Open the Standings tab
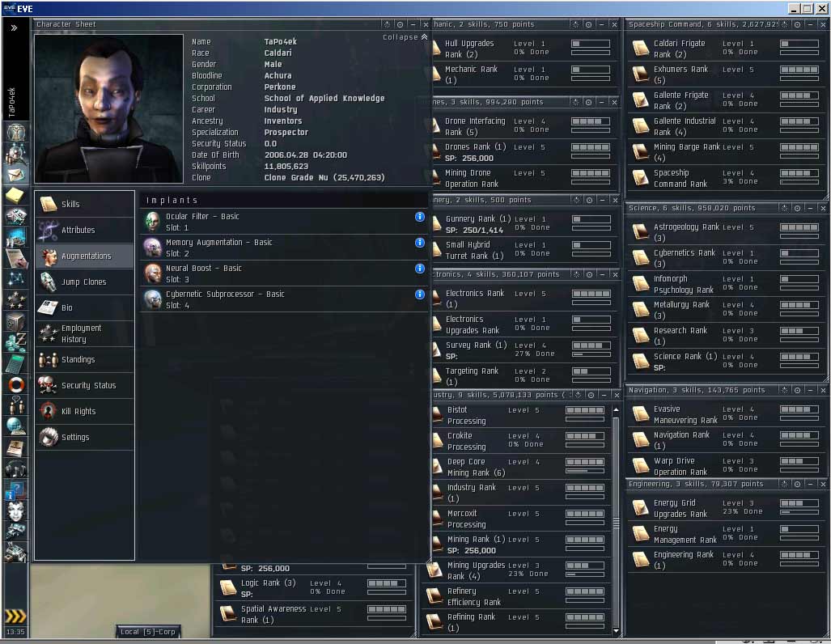831x644 pixels. pos(85,360)
